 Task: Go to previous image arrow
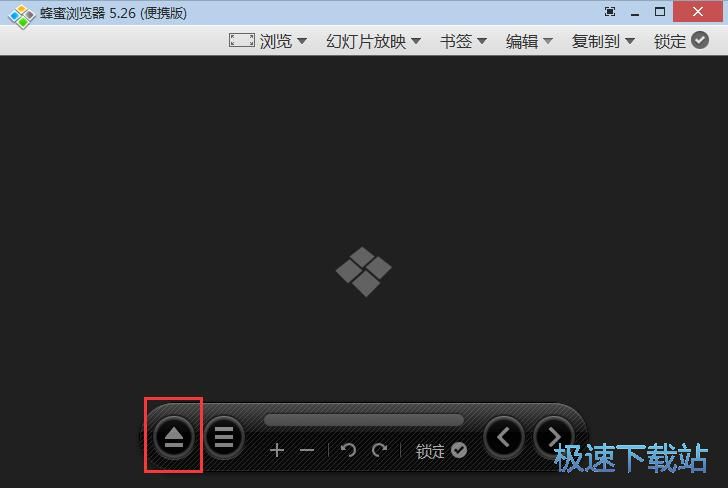point(504,437)
